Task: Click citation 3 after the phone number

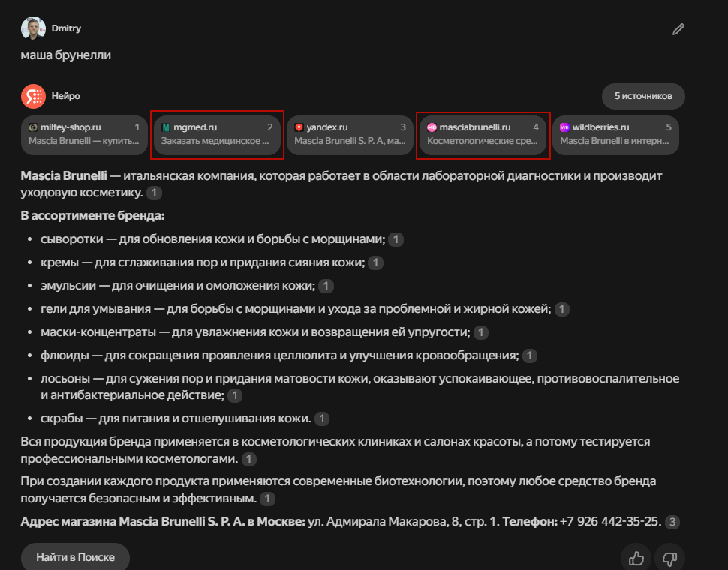Action: coord(672,522)
